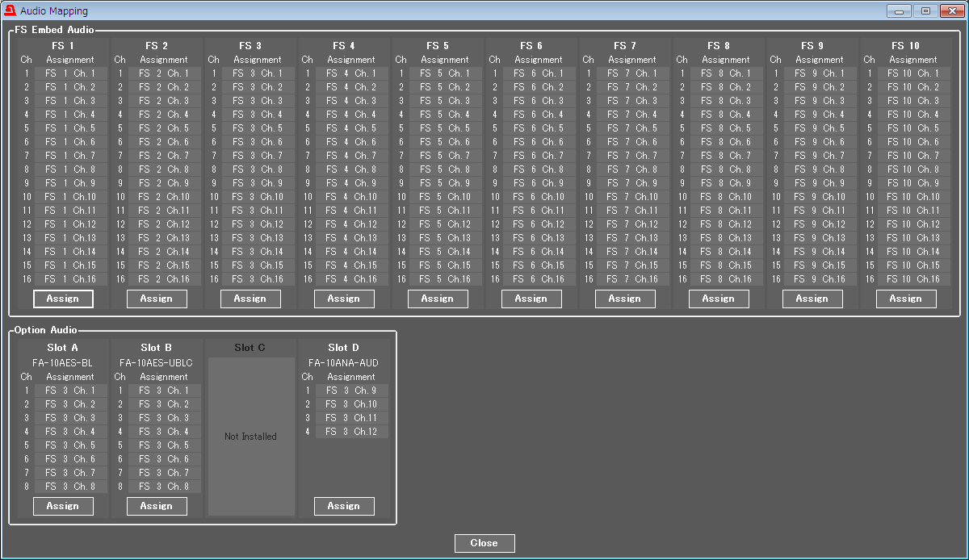Click the FS 10 Ch.10 assignment cell
The image size is (969, 560).
point(913,197)
